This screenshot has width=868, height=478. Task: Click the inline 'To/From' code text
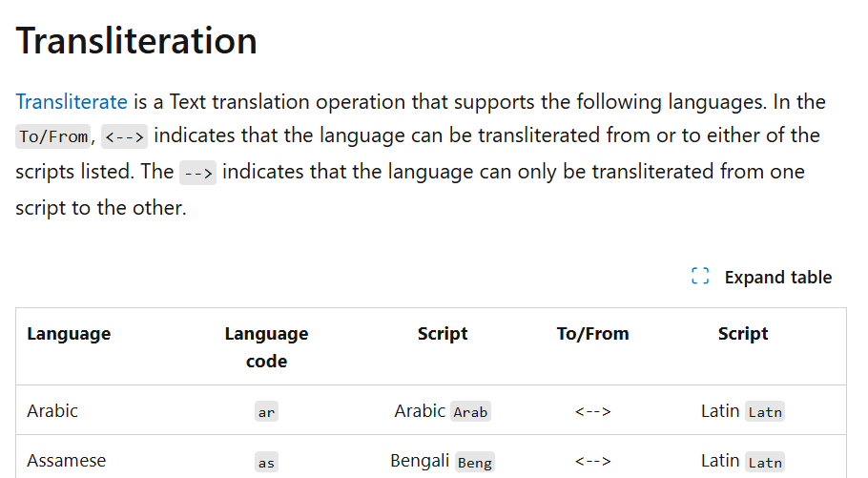pos(53,136)
